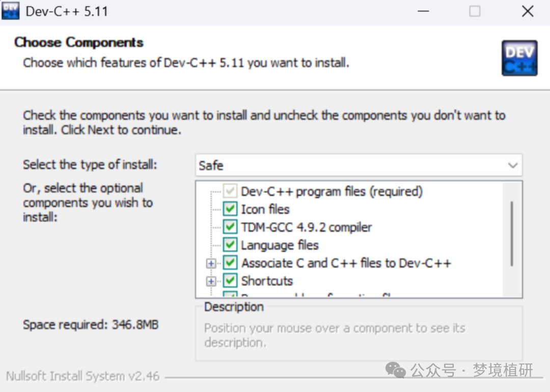This screenshot has height=392, width=550.
Task: Close the Dev-C++ 5.11 installer window
Action: pyautogui.click(x=528, y=11)
